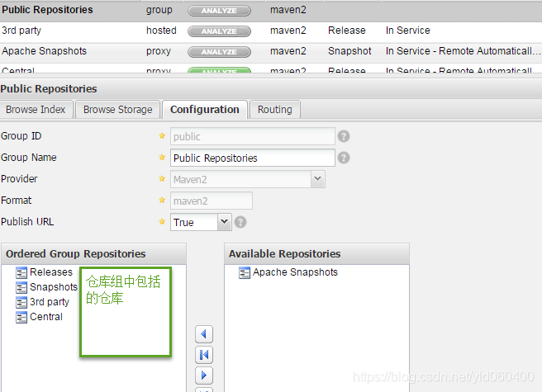Open help icon next to Group Name
Image resolution: width=542 pixels, height=392 pixels.
344,158
